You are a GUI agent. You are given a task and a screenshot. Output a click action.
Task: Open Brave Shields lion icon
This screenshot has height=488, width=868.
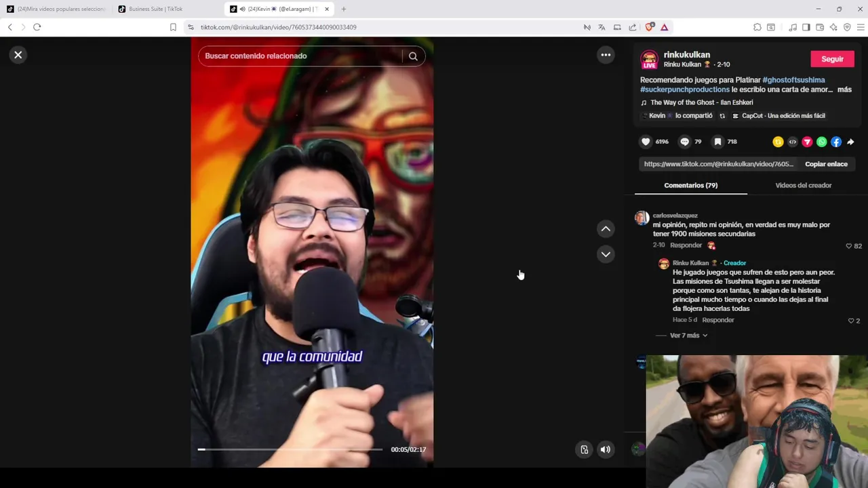pos(650,27)
